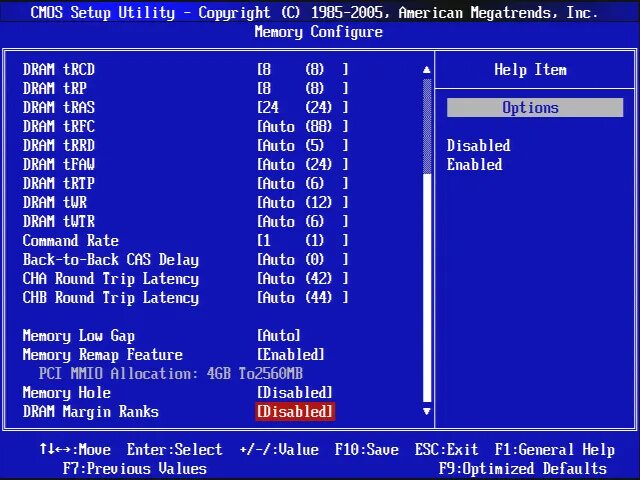Click the Memory Configure title
This screenshot has width=640, height=480.
point(318,32)
